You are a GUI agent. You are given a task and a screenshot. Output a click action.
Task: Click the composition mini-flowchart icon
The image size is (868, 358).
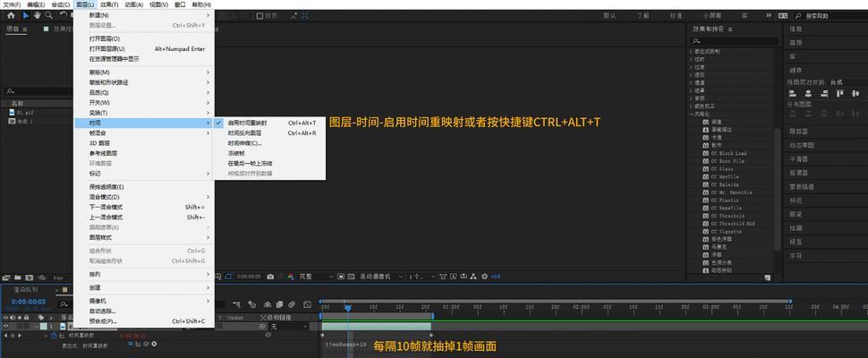(x=237, y=304)
